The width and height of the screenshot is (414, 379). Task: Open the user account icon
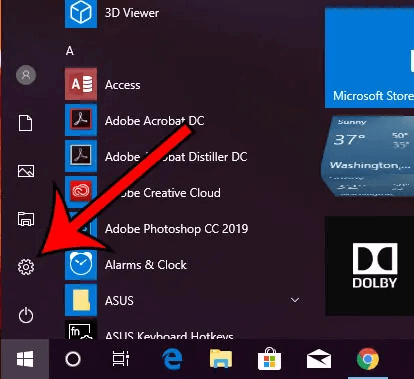coord(26,75)
